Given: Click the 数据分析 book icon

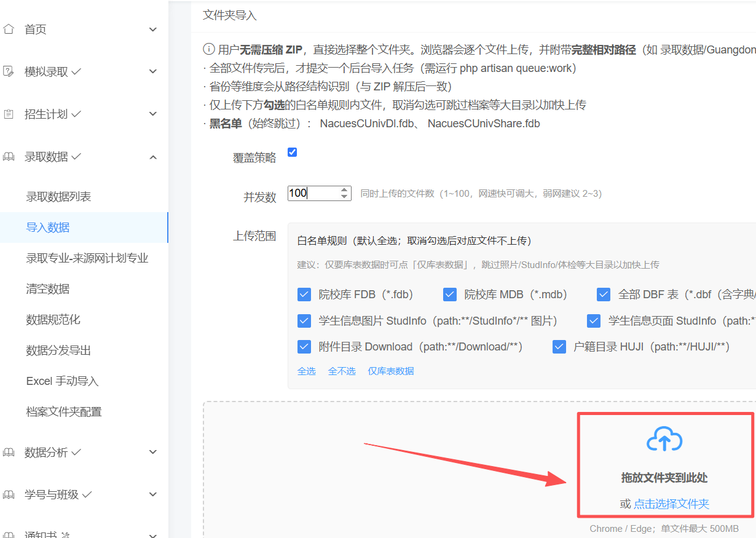Looking at the screenshot, I should tap(8, 452).
